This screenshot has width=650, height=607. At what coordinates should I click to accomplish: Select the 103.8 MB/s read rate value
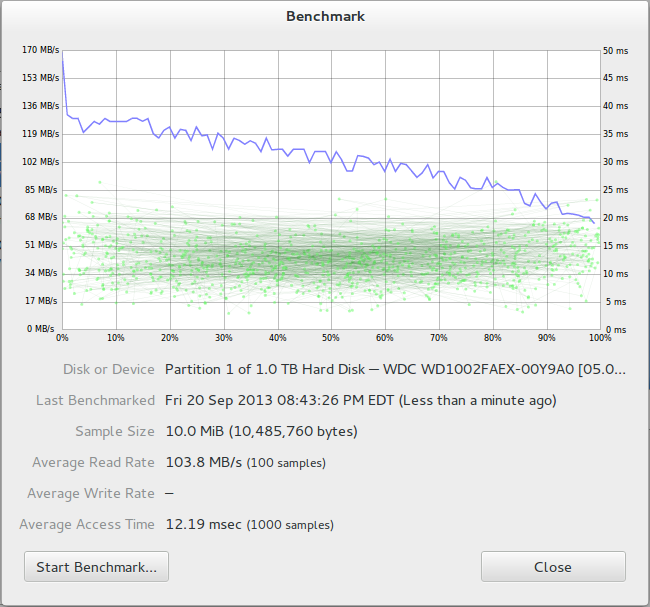point(245,462)
